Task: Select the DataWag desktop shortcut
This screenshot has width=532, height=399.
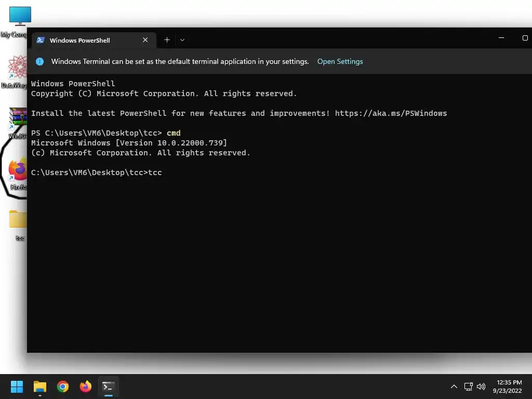Action: (14, 72)
